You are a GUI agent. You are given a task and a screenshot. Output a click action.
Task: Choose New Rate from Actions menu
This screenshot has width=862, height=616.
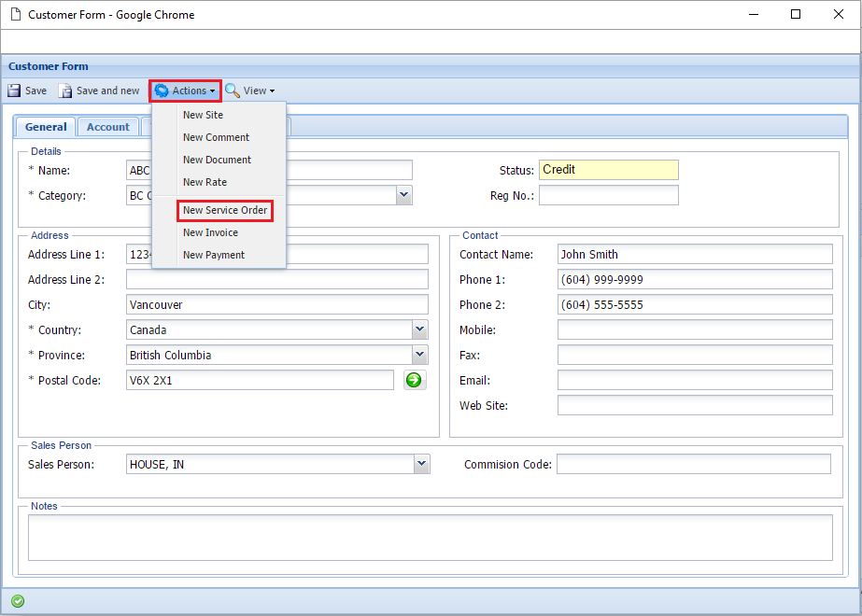tap(205, 182)
